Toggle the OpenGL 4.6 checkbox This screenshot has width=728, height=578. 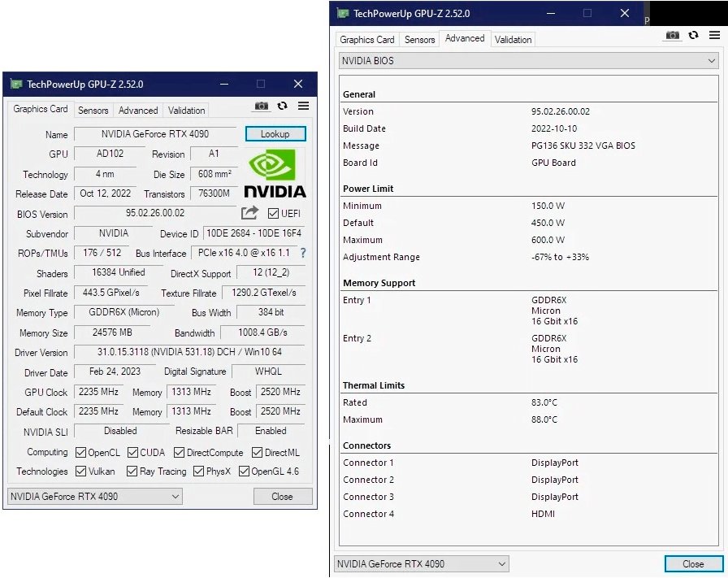[x=245, y=472]
